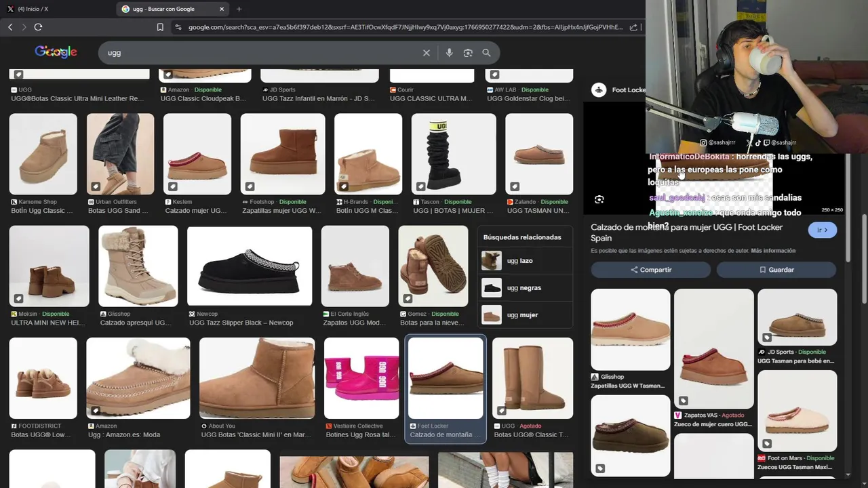The width and height of the screenshot is (868, 488).
Task: Click the Courir 'UGG CLASSIC ULTRA M...' title
Action: pos(431,99)
